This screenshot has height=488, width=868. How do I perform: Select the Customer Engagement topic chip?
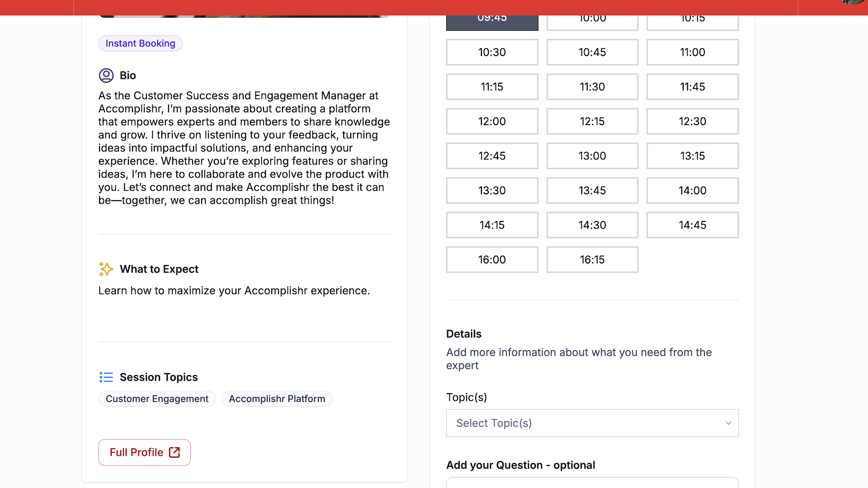pyautogui.click(x=157, y=399)
